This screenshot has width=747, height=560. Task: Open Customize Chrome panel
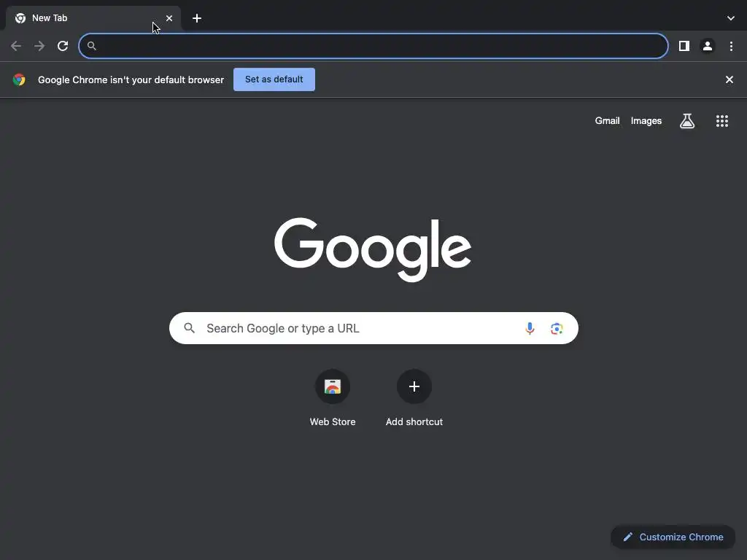pos(673,537)
